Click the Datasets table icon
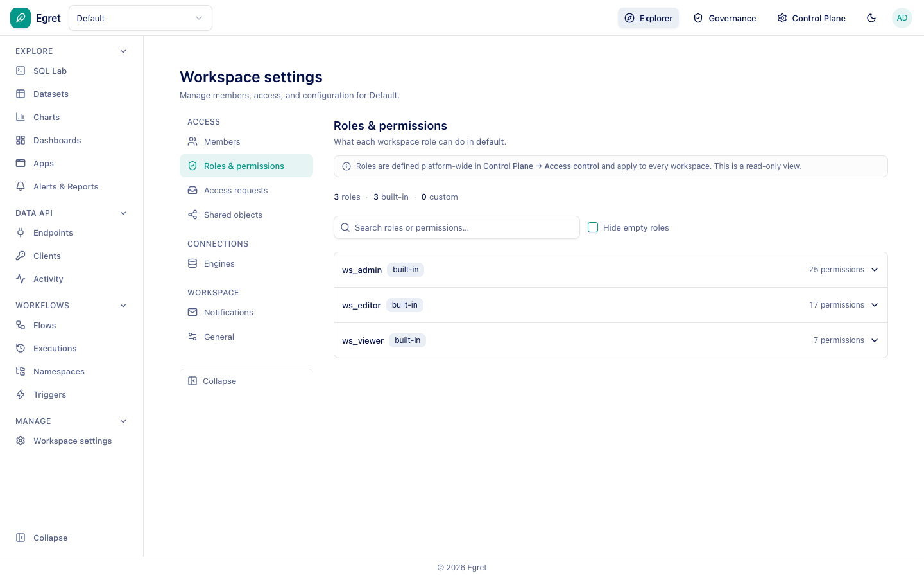The image size is (924, 578). 21,94
